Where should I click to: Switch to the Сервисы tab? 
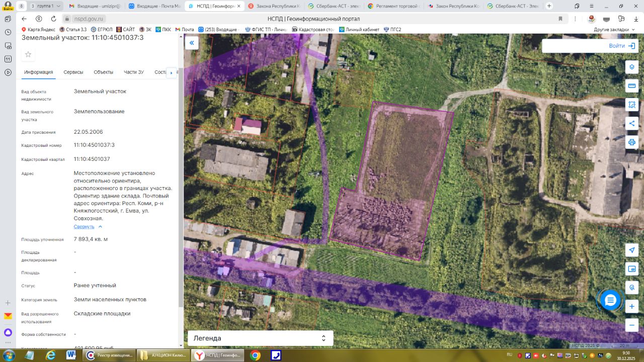coord(73,72)
